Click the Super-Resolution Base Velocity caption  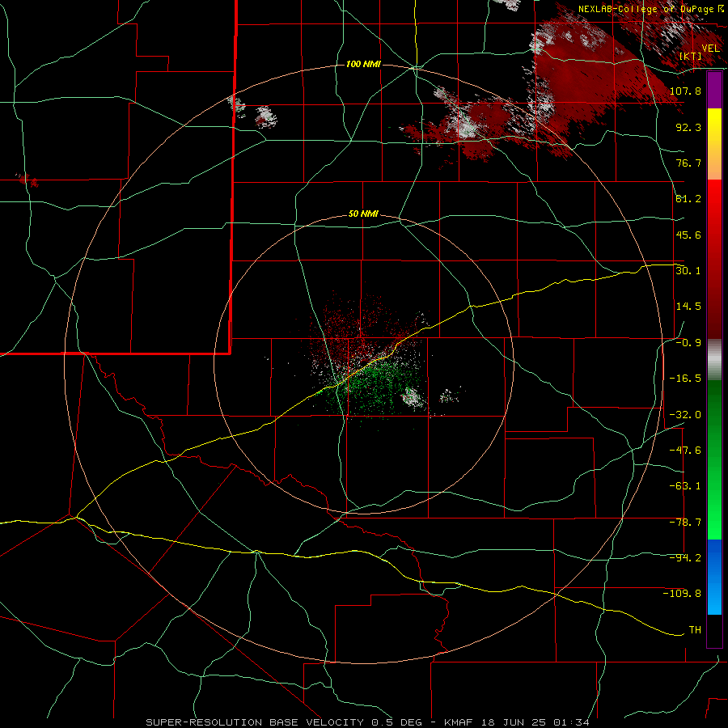point(368,722)
